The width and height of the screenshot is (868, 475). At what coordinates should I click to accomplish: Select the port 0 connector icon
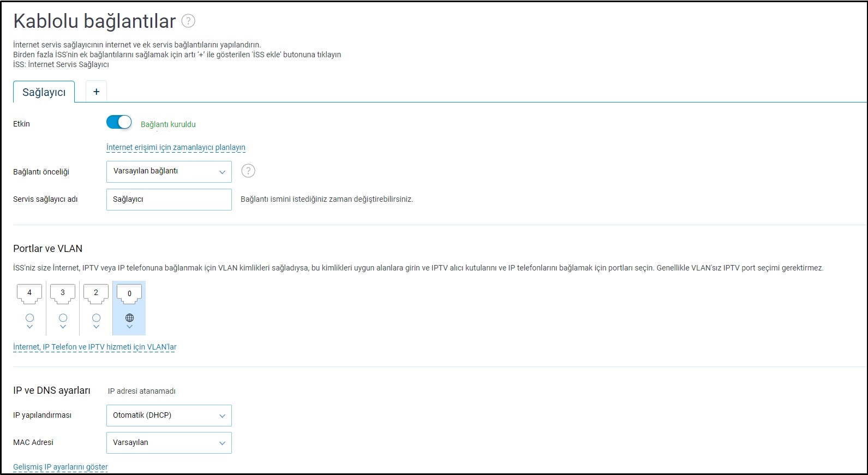(129, 294)
